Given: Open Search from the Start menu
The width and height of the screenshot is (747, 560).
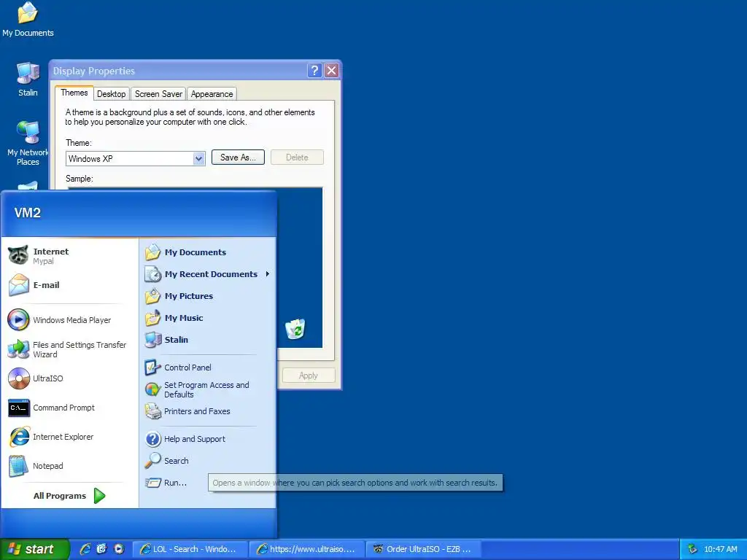Looking at the screenshot, I should click(x=207, y=461).
